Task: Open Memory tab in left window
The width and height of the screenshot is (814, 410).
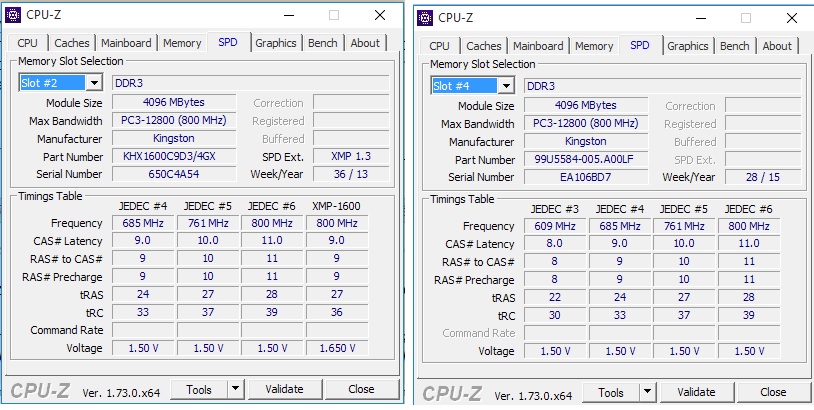Action: tap(182, 43)
